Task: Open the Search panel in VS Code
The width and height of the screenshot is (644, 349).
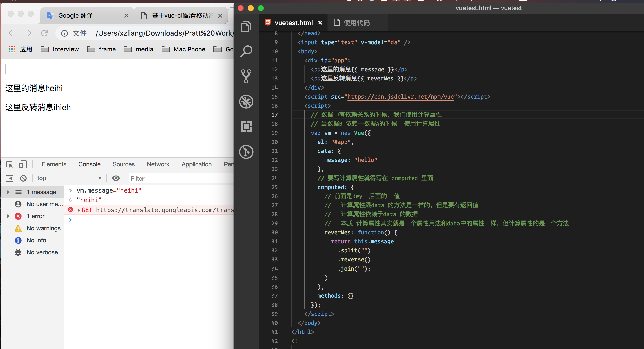Action: [x=246, y=51]
